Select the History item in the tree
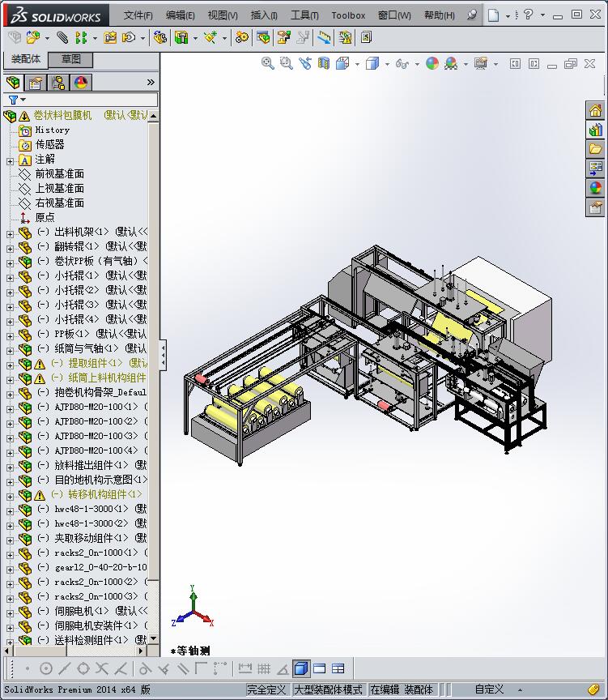Image resolution: width=608 pixels, height=700 pixels. (x=52, y=130)
